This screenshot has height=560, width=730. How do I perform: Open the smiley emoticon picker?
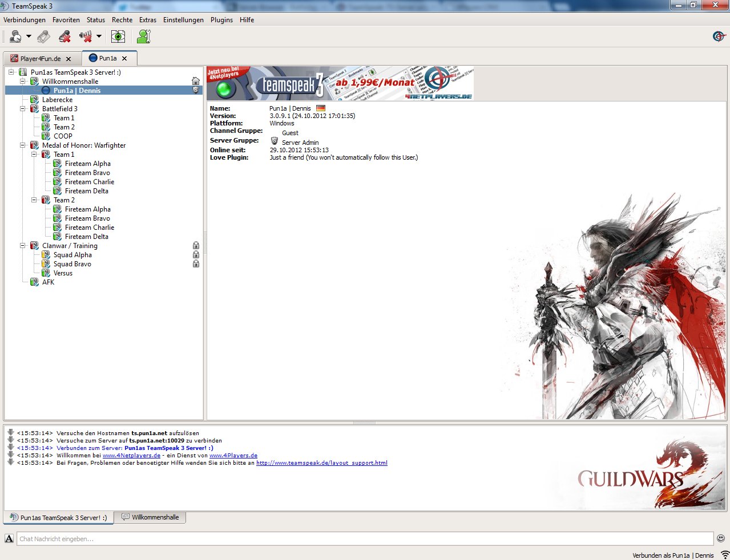[721, 538]
